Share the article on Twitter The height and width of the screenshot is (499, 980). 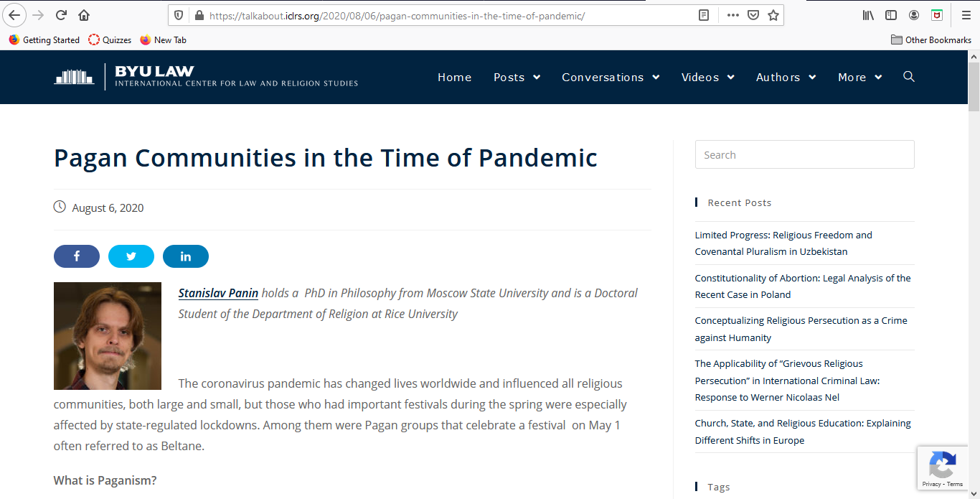point(131,256)
